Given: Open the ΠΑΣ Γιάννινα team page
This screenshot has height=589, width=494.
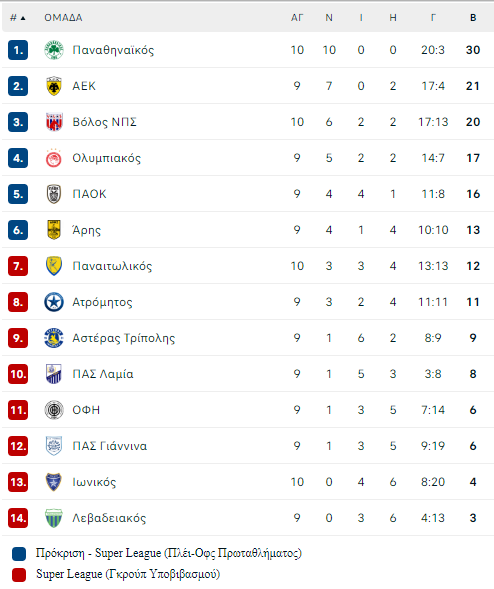Looking at the screenshot, I should click(x=110, y=446).
